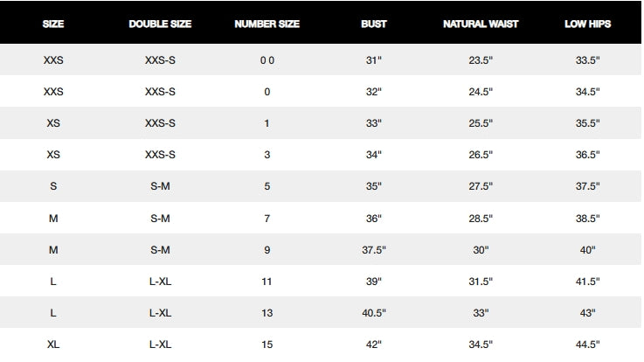Select the NATURAL WAIST column header

point(481,24)
